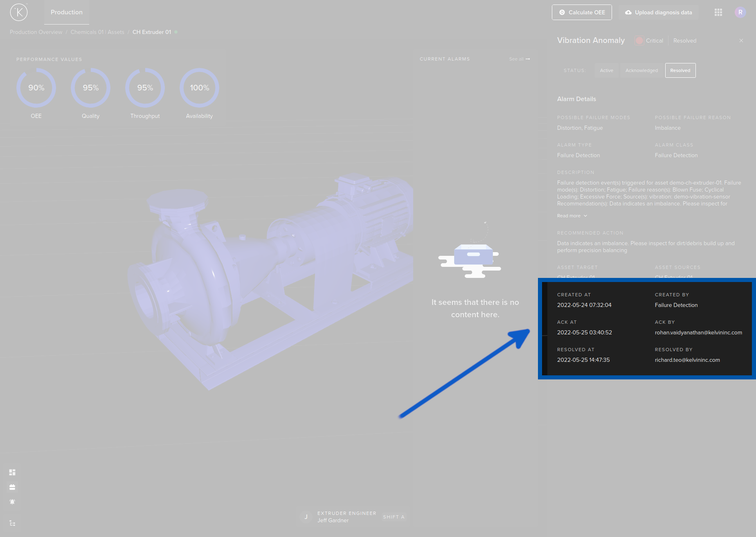
Task: Open the asset tree icon at sidebar bottom
Action: (x=12, y=523)
